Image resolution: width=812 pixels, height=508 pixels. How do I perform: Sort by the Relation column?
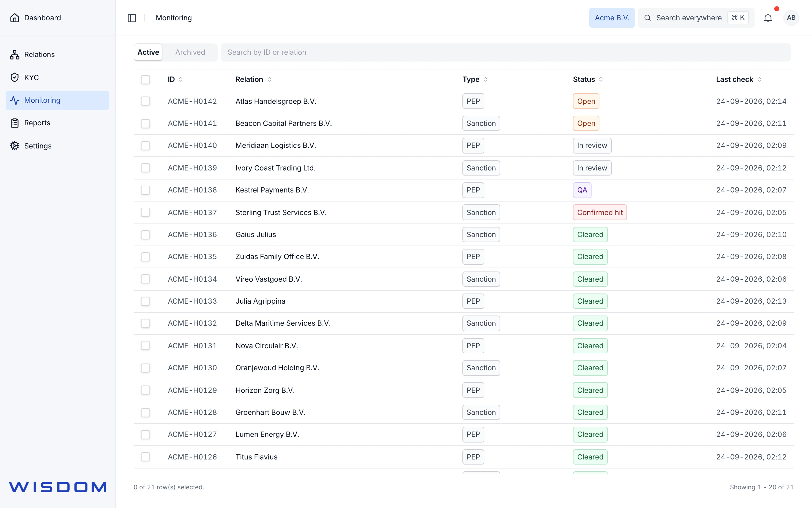[x=253, y=79]
